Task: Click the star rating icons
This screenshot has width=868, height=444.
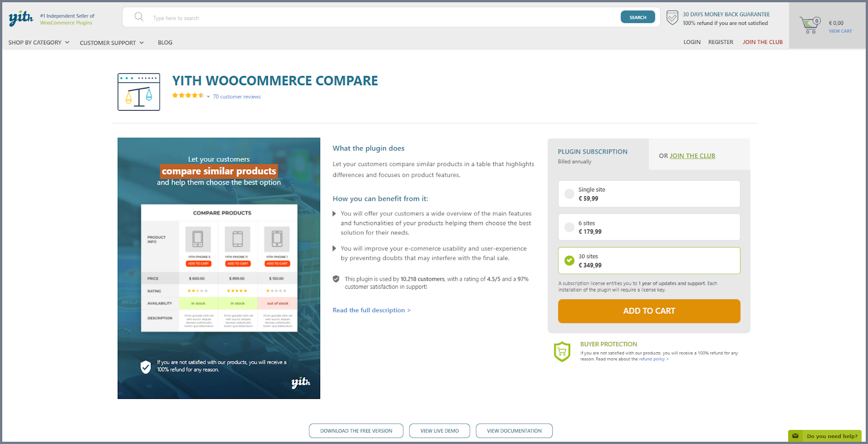Action: (x=188, y=96)
